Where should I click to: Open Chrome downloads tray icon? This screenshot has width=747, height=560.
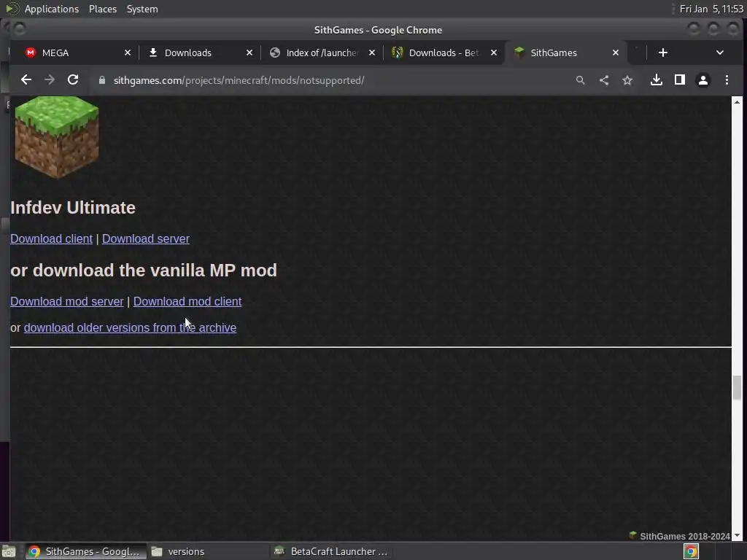(x=657, y=80)
